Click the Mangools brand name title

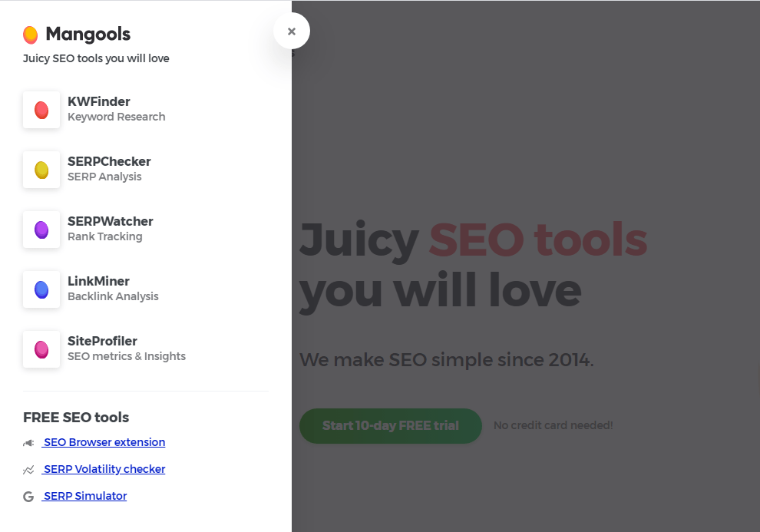click(88, 35)
